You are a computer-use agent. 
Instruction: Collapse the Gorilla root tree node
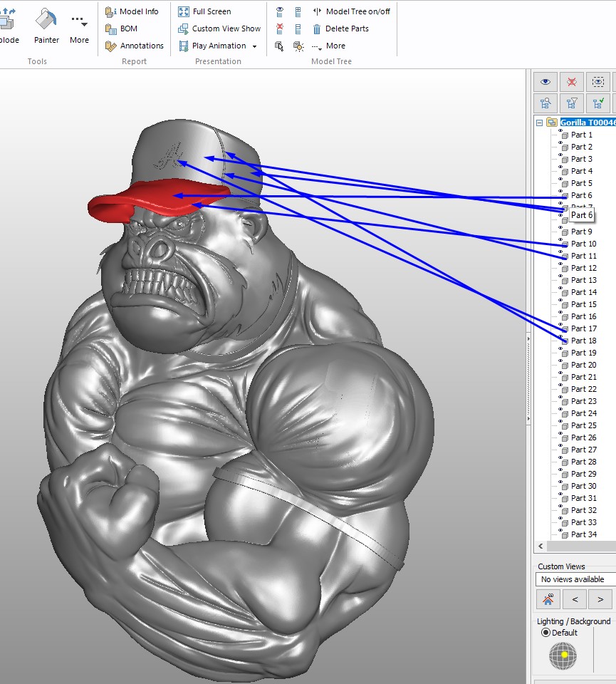coord(539,123)
